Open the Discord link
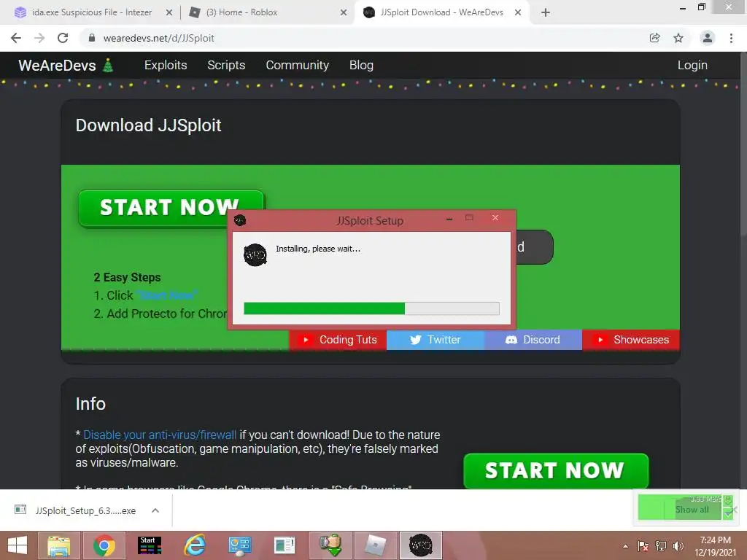The image size is (747, 560). [533, 340]
